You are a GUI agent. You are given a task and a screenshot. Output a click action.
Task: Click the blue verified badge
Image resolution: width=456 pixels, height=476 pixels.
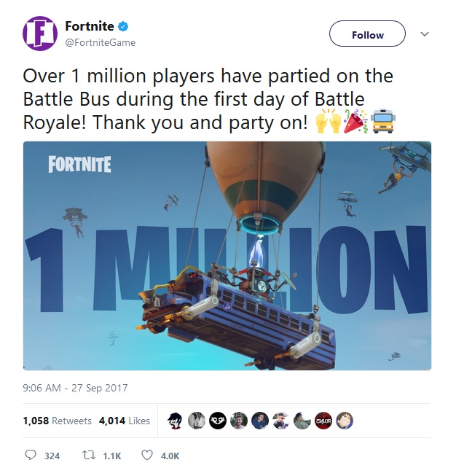pyautogui.click(x=122, y=26)
